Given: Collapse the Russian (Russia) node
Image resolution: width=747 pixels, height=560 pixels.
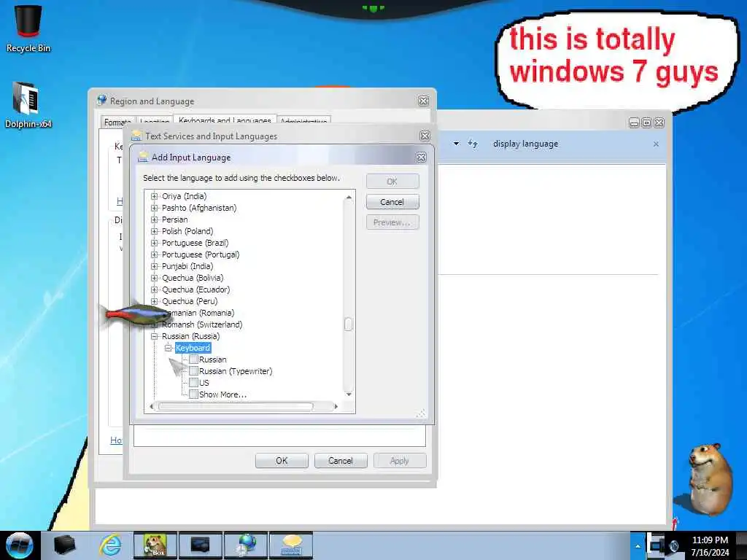Looking at the screenshot, I should (x=155, y=336).
